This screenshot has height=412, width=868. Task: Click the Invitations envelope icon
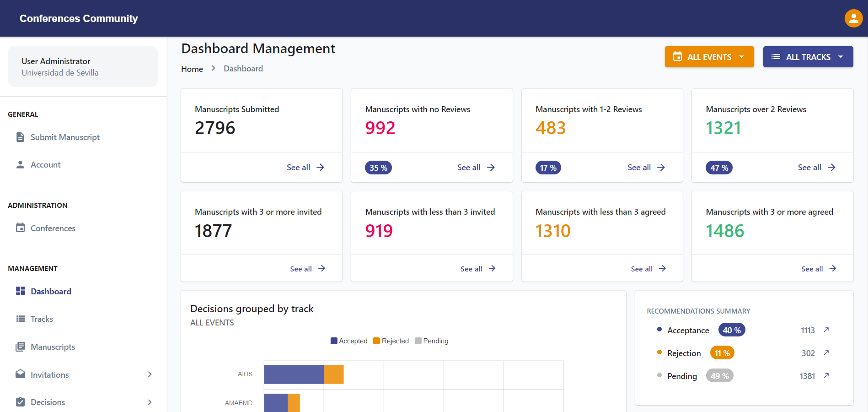(20, 374)
